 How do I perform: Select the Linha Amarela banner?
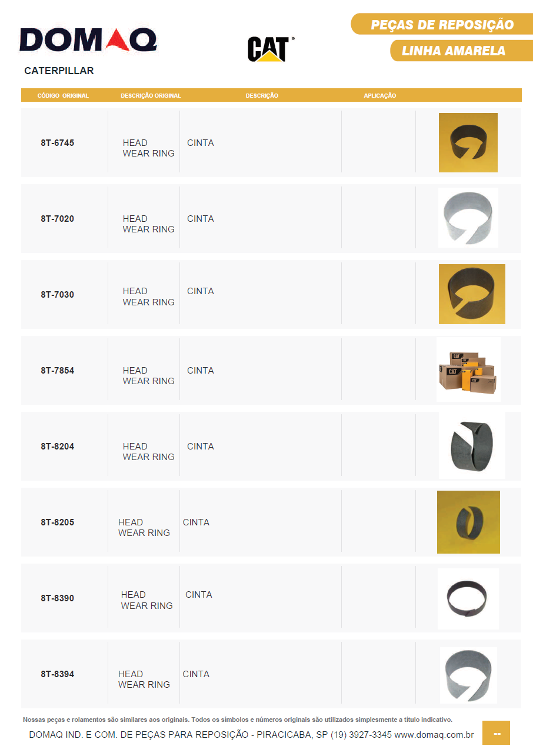(454, 51)
